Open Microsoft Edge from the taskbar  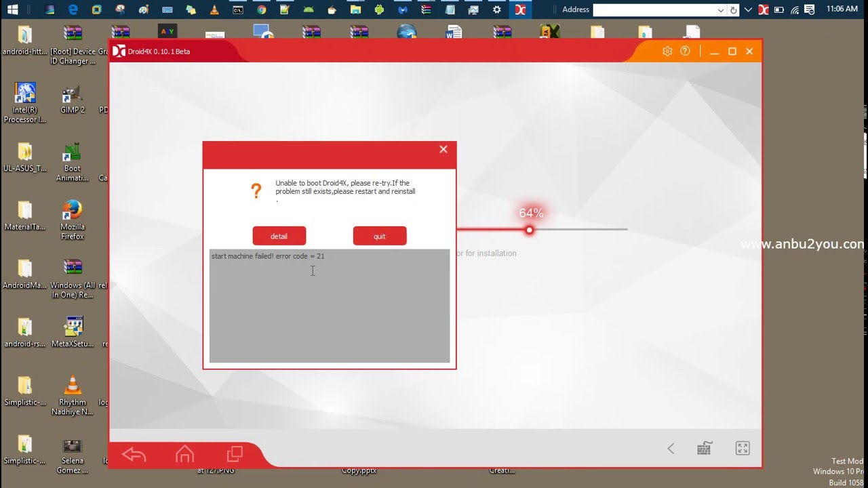pos(73,9)
